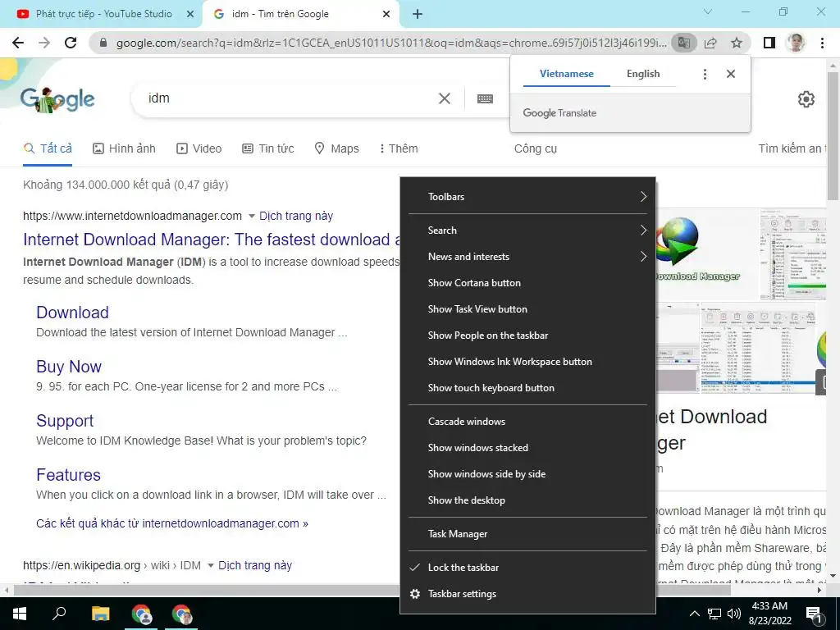Screen dimensions: 840x630
Task: Open a new tab with plus button
Action: 418,15
